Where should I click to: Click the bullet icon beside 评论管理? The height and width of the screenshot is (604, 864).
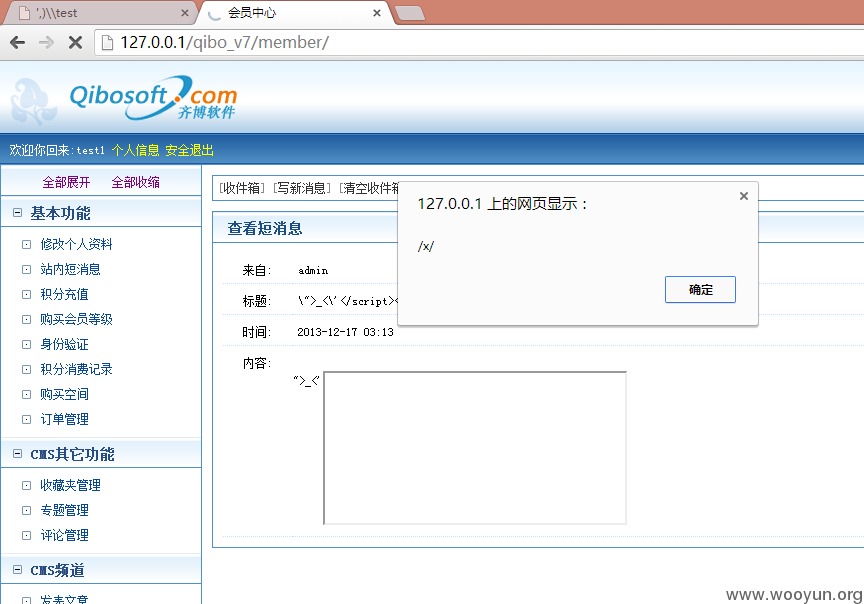point(26,535)
